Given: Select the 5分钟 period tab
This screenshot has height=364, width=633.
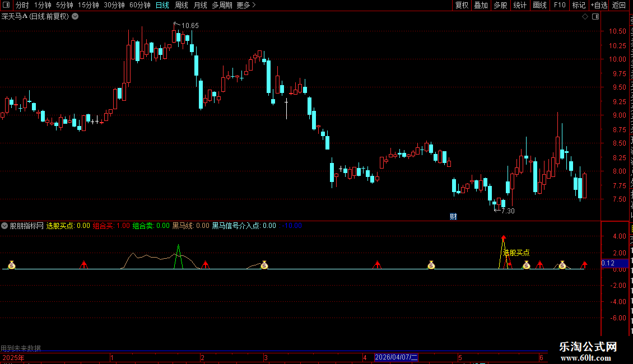Looking at the screenshot, I should tap(64, 5).
